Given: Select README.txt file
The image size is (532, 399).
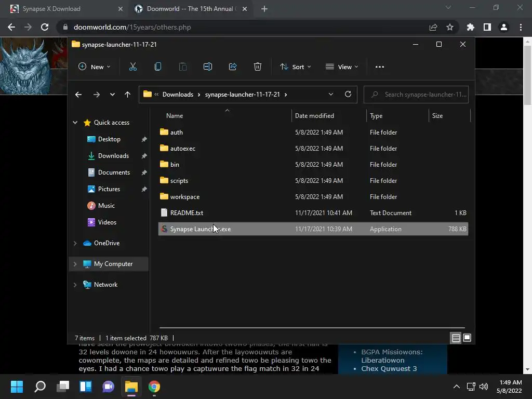Looking at the screenshot, I should pos(313,212).
